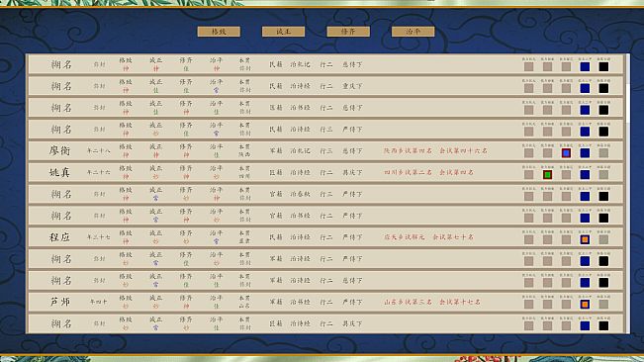This screenshot has width=644, height=362.
Task: Click the dark blue square in 医籍 row
Action: pos(585,110)
